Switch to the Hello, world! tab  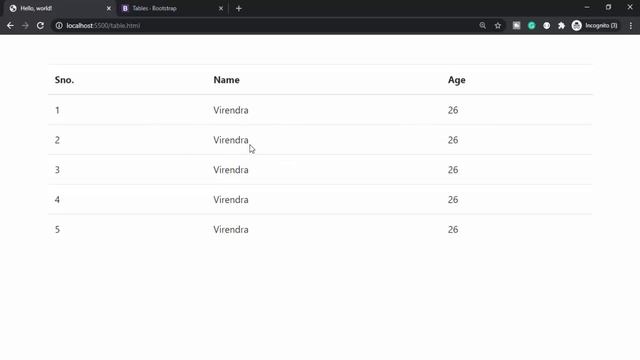click(59, 8)
